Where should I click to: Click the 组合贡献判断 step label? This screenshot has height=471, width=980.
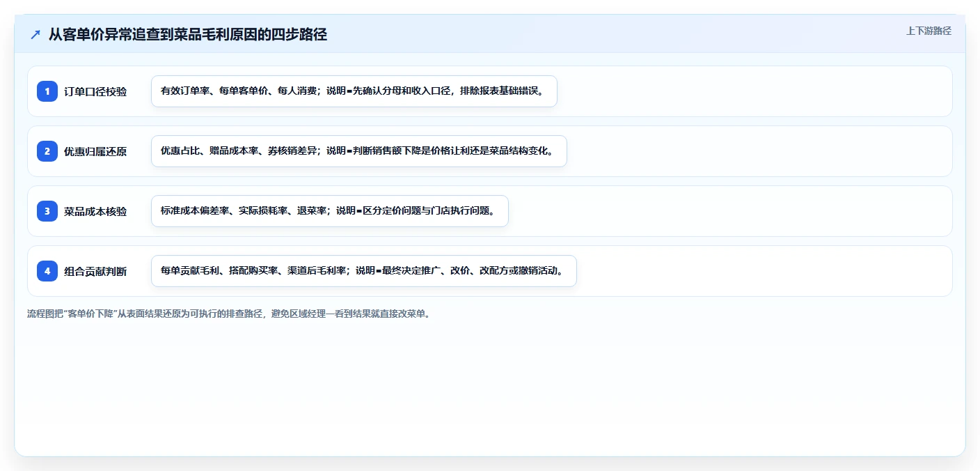(x=95, y=271)
